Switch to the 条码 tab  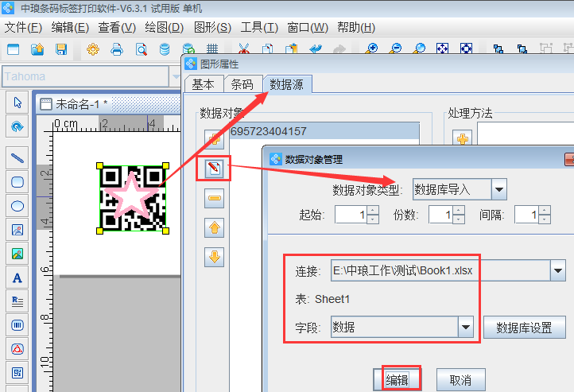coord(242,84)
